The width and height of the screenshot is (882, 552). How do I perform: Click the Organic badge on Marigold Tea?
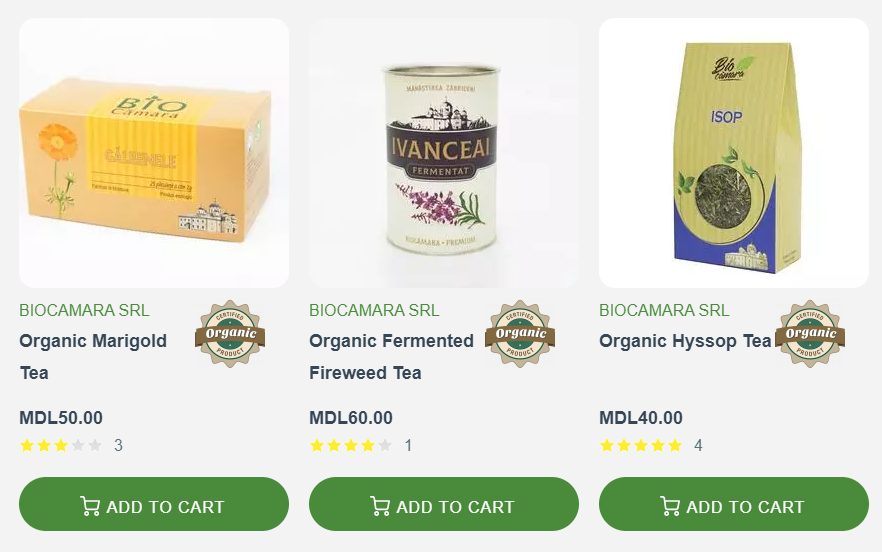click(x=230, y=334)
